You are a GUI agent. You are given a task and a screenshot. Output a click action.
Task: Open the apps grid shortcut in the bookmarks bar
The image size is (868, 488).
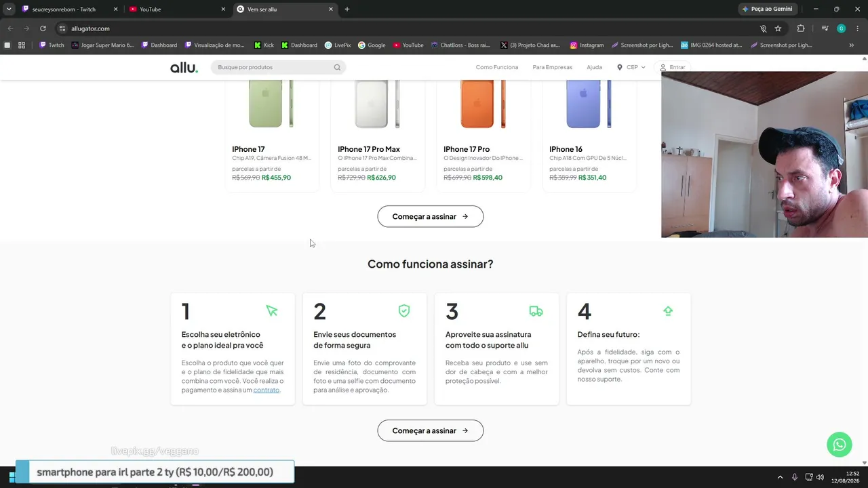coord(22,45)
